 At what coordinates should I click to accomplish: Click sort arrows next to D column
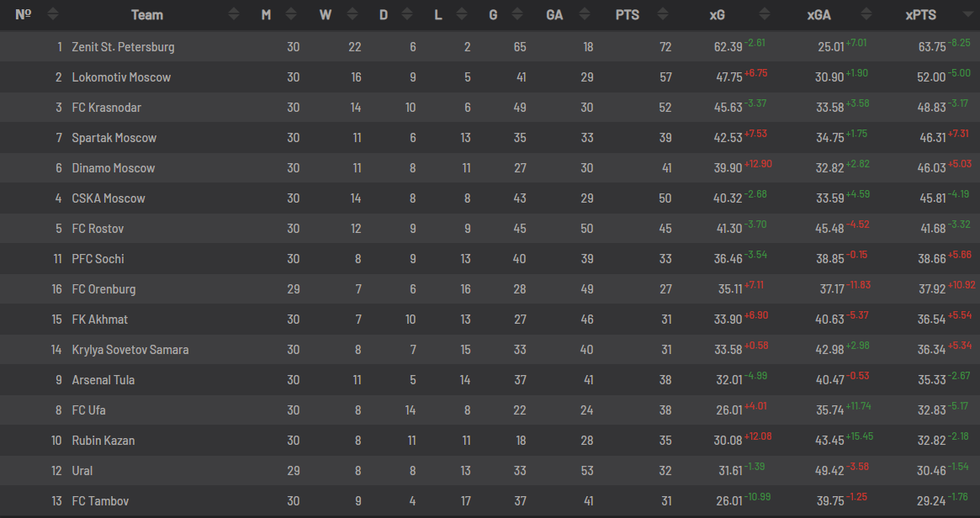(x=407, y=14)
